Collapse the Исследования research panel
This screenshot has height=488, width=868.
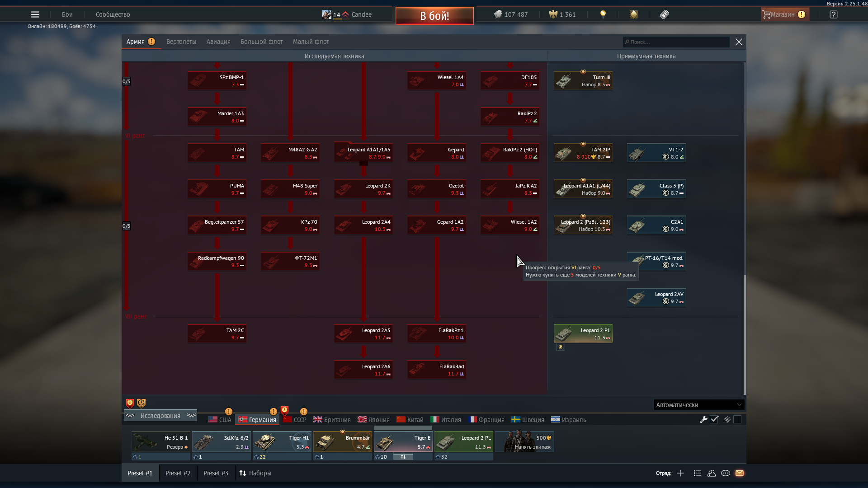pos(160,416)
